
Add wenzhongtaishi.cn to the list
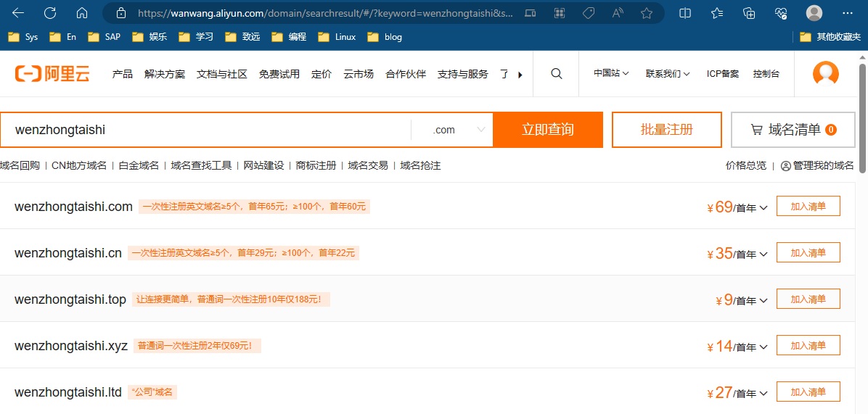coord(808,252)
